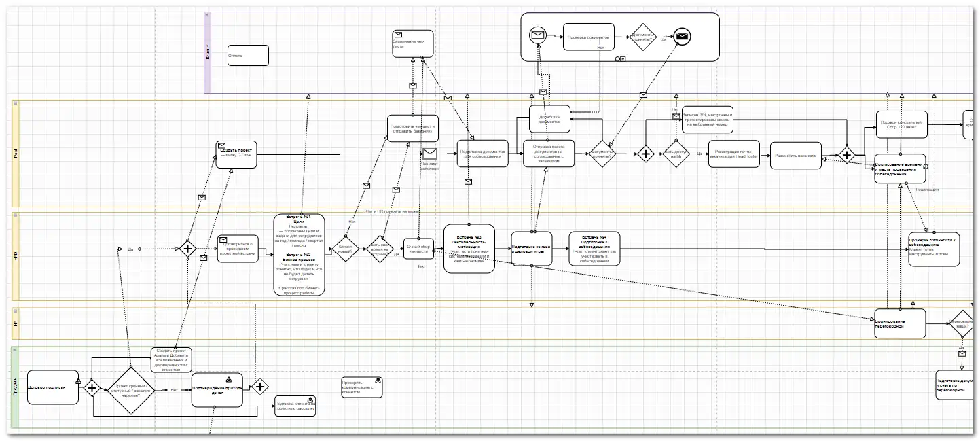
Task: Click the 'Документы приняты?' gateway in the middle lane
Action: tap(602, 154)
